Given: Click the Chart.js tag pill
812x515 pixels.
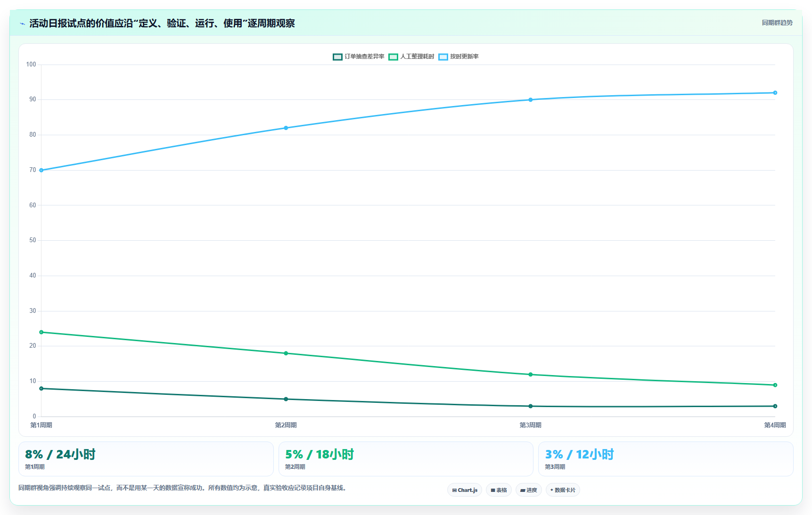Looking at the screenshot, I should click(465, 490).
